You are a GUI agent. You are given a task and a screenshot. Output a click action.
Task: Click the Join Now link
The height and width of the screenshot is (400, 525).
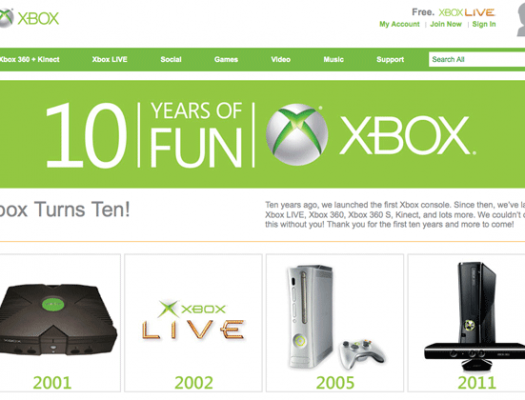tap(446, 24)
